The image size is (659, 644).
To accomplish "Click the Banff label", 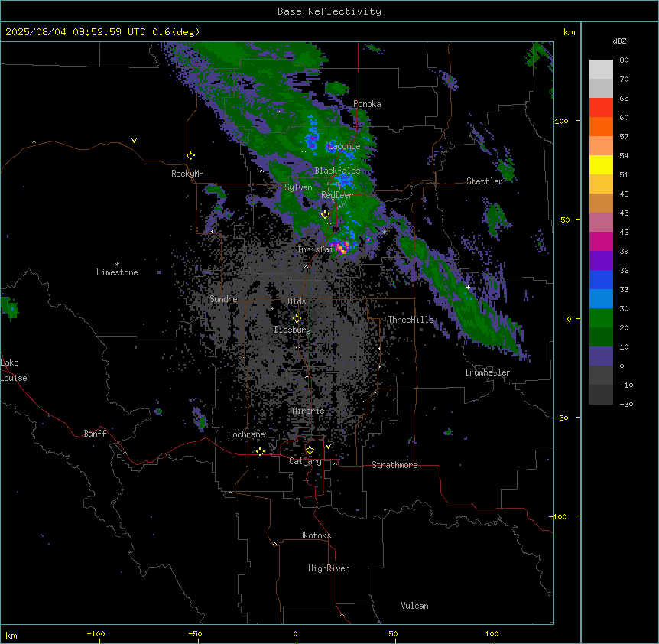I will [x=95, y=434].
